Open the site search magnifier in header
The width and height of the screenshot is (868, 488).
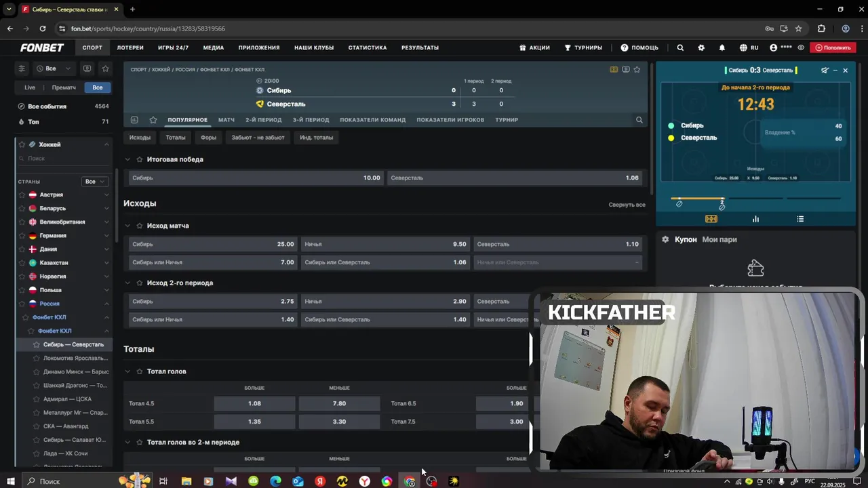[x=680, y=48]
